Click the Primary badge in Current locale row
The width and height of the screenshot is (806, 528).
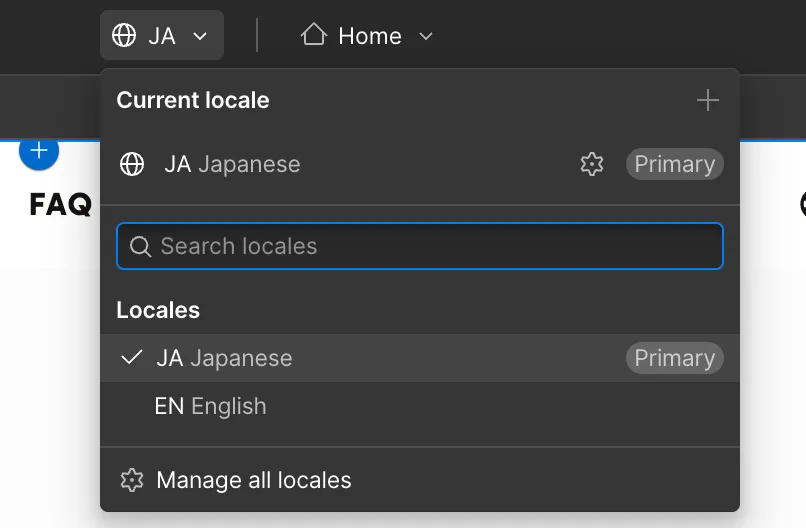click(674, 164)
